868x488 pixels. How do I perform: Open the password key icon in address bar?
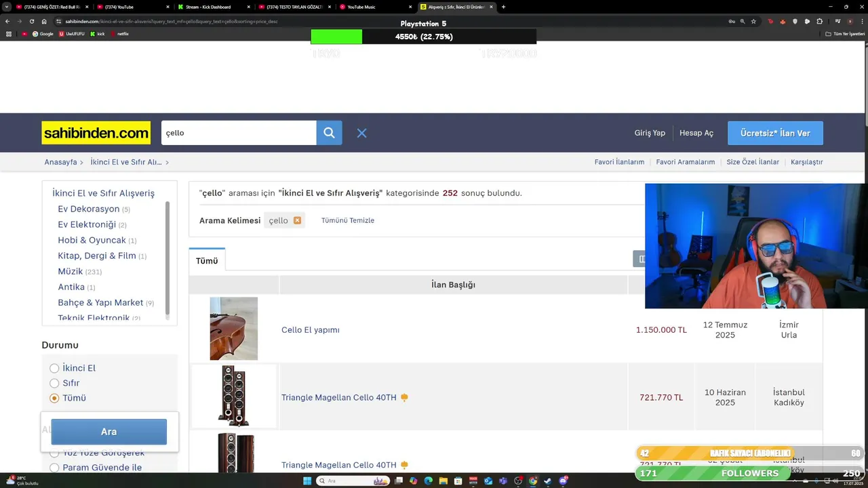point(732,22)
